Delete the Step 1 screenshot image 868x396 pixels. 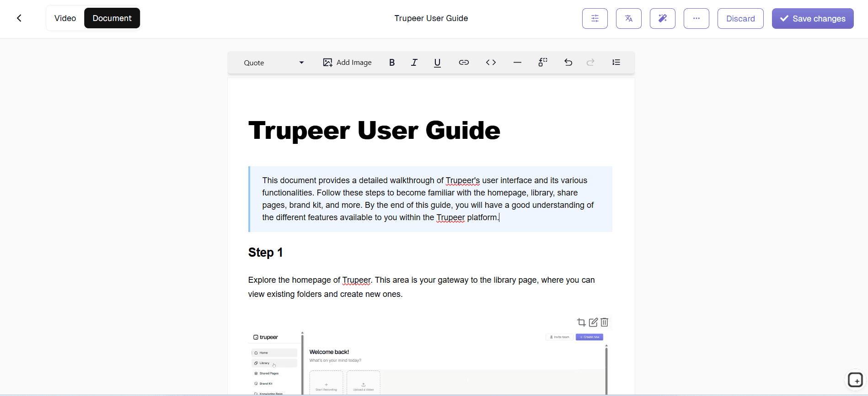click(x=605, y=322)
